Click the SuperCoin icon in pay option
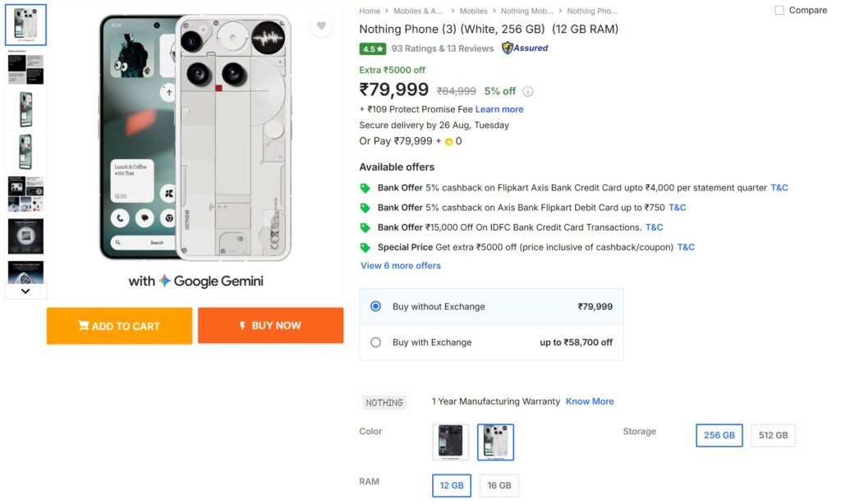Screen dimensions: 841x504 tap(449, 141)
